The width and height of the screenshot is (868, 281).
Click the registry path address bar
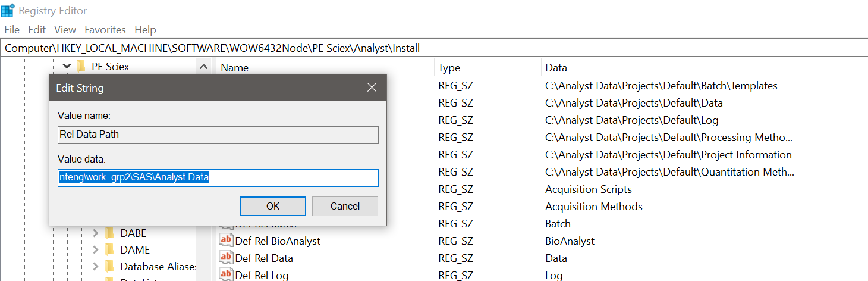pyautogui.click(x=434, y=48)
